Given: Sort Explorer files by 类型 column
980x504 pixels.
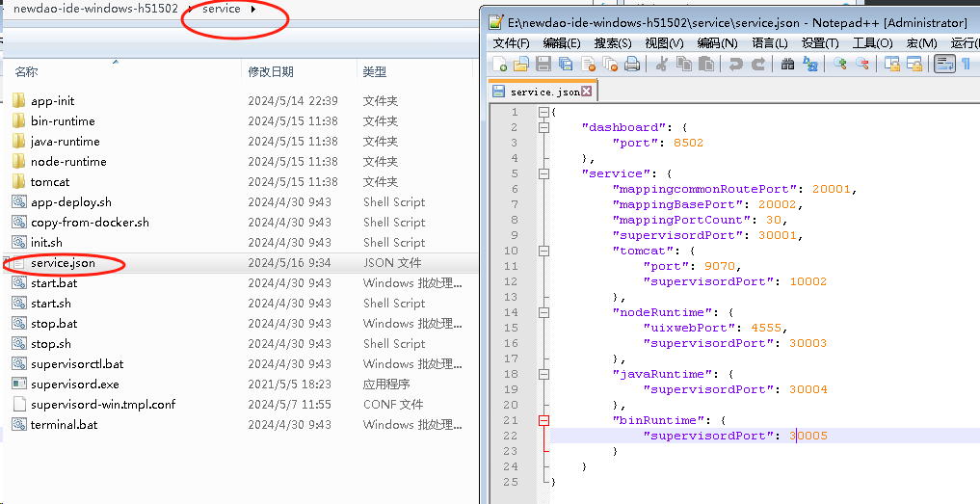Looking at the screenshot, I should point(414,72).
